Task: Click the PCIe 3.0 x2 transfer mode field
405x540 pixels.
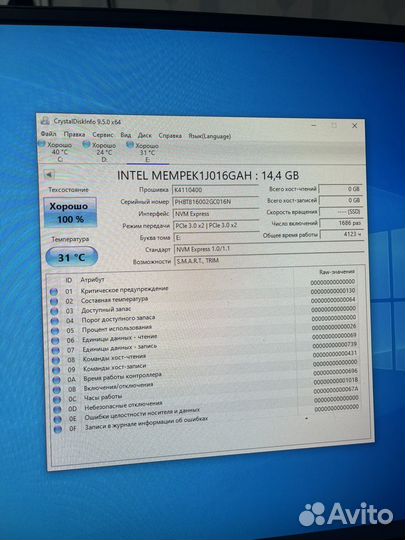Action: pos(216,225)
